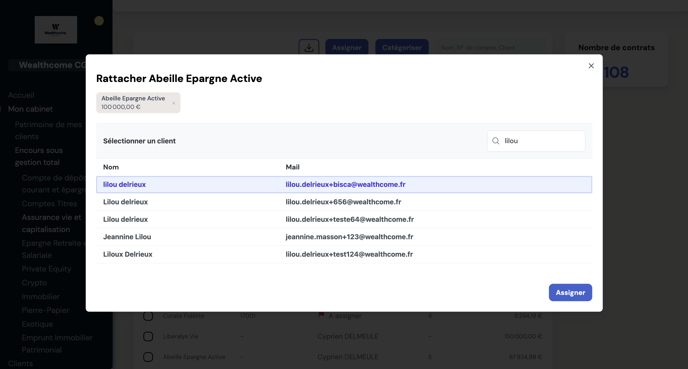
Task: Click the red flag icon next to A assigner
Action: coord(321,315)
